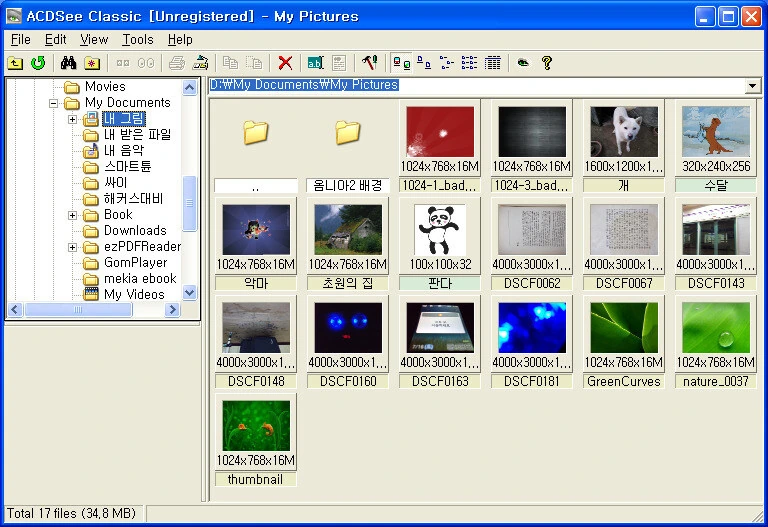
Task: Click tree horizontal scroll left arrow
Action: [15, 310]
